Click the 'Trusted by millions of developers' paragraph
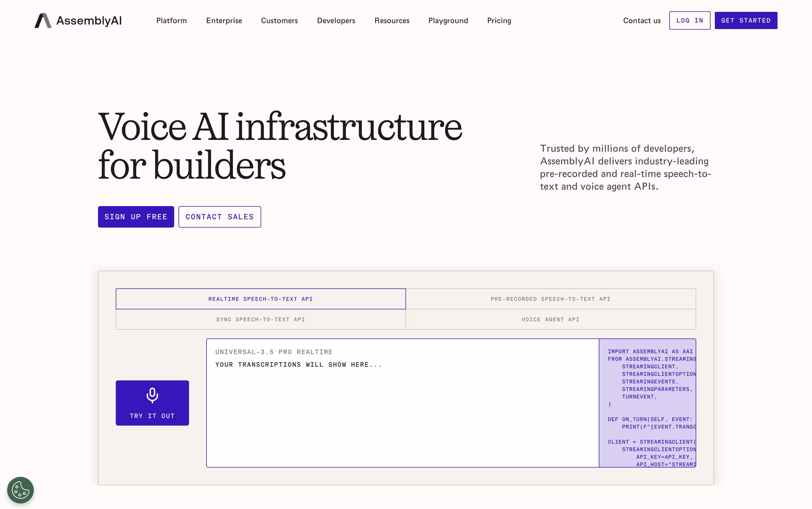 tap(625, 167)
